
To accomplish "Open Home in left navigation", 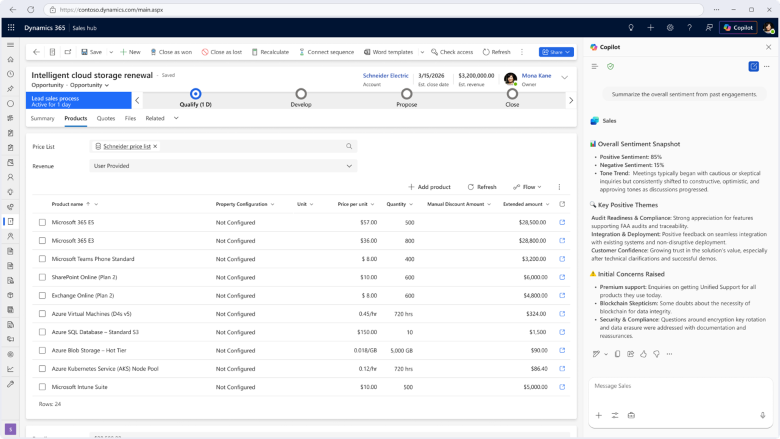I will point(10,60).
